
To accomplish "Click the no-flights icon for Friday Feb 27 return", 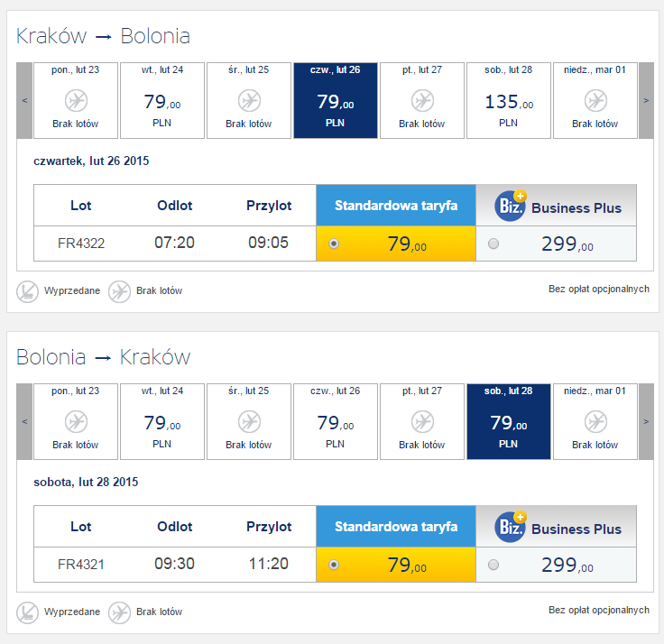I will [x=421, y=422].
